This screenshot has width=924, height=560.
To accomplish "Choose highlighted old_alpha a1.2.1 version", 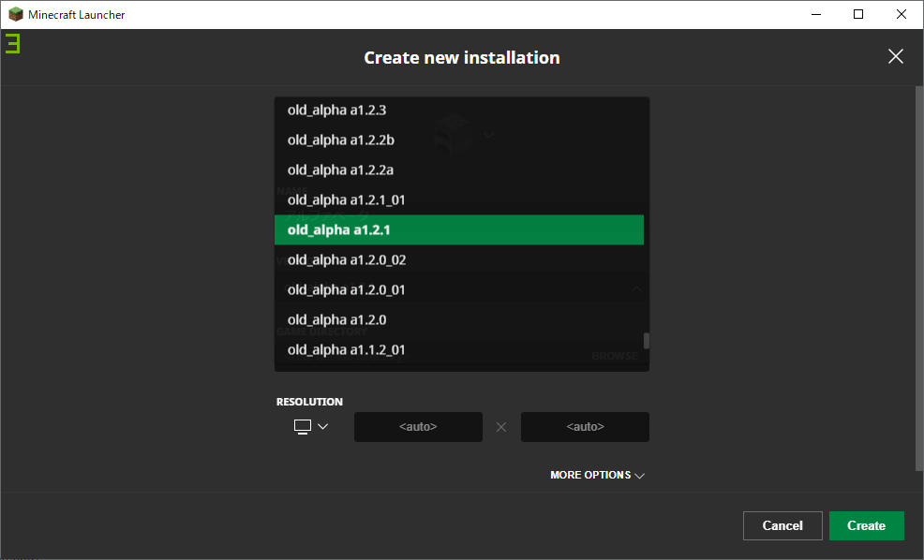I will pos(459,230).
